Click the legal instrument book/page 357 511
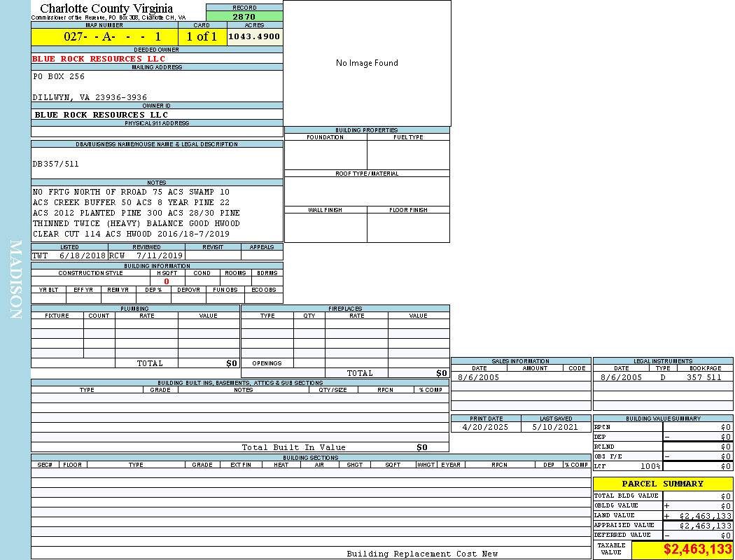Viewport: 735px width, 560px height. [x=703, y=377]
